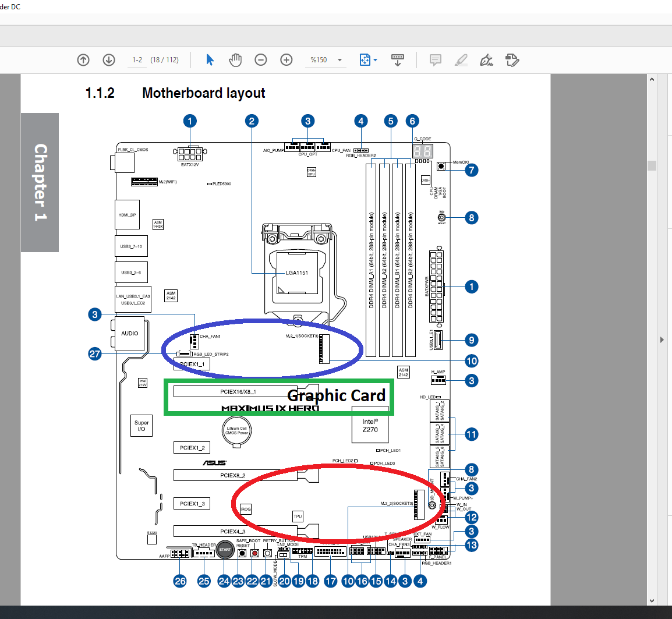Click the vertical scrollbar thumb
This screenshot has width=672, height=619.
pyautogui.click(x=652, y=165)
